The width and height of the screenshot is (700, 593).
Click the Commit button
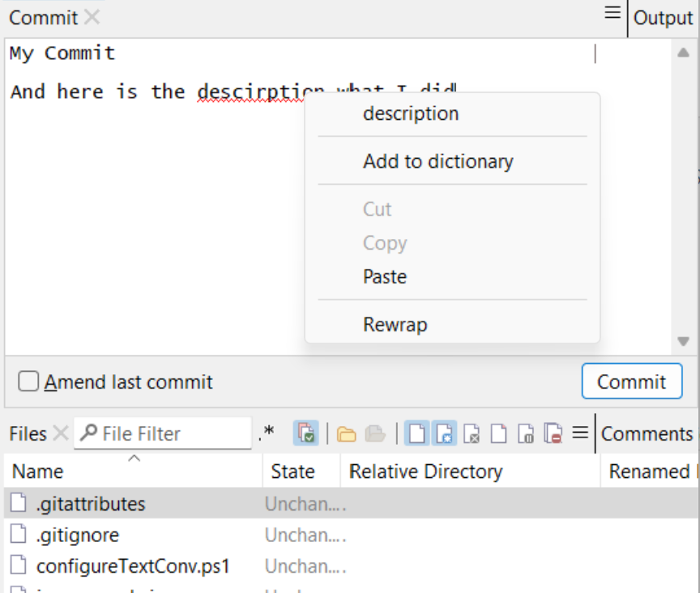(x=632, y=381)
